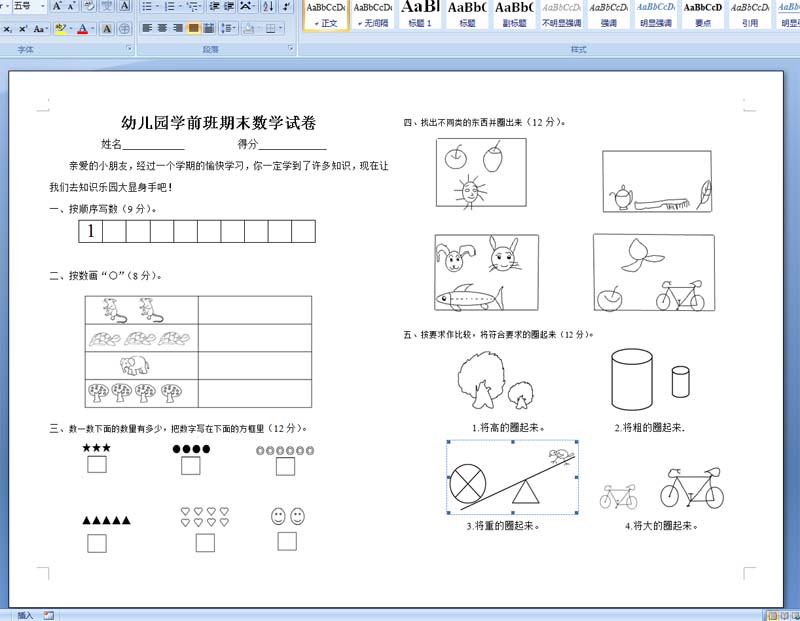Open the phonetic guide (变) tool
800x621 pixels.
pyautogui.click(x=107, y=6)
